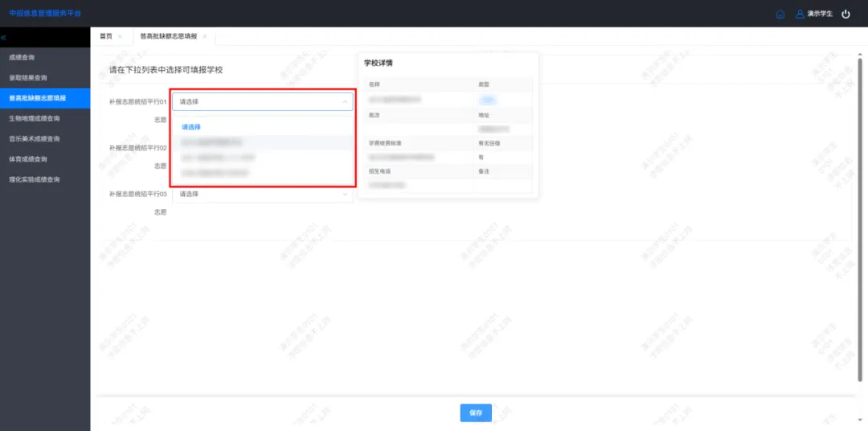Click the 学校详情 panel heading
Image resolution: width=868 pixels, height=431 pixels.
[379, 64]
